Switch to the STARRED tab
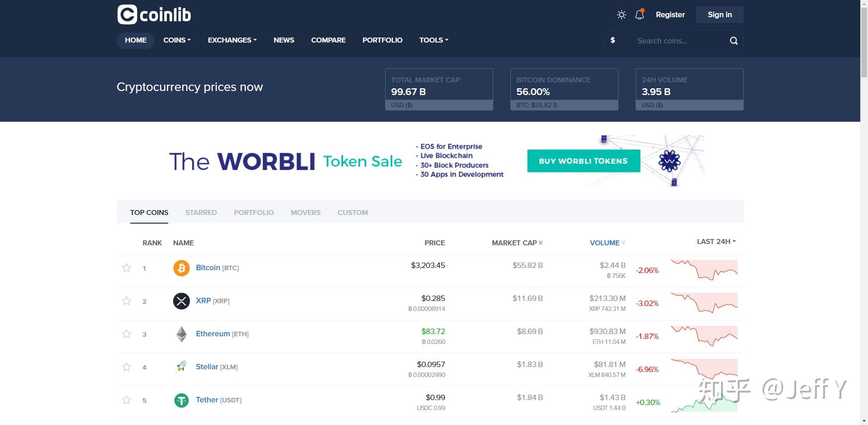The width and height of the screenshot is (868, 425). (x=201, y=213)
